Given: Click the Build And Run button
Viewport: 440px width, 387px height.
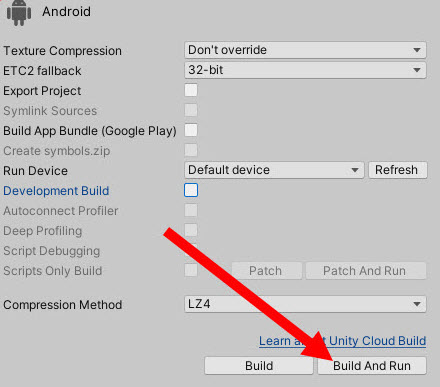Looking at the screenshot, I should (x=372, y=366).
